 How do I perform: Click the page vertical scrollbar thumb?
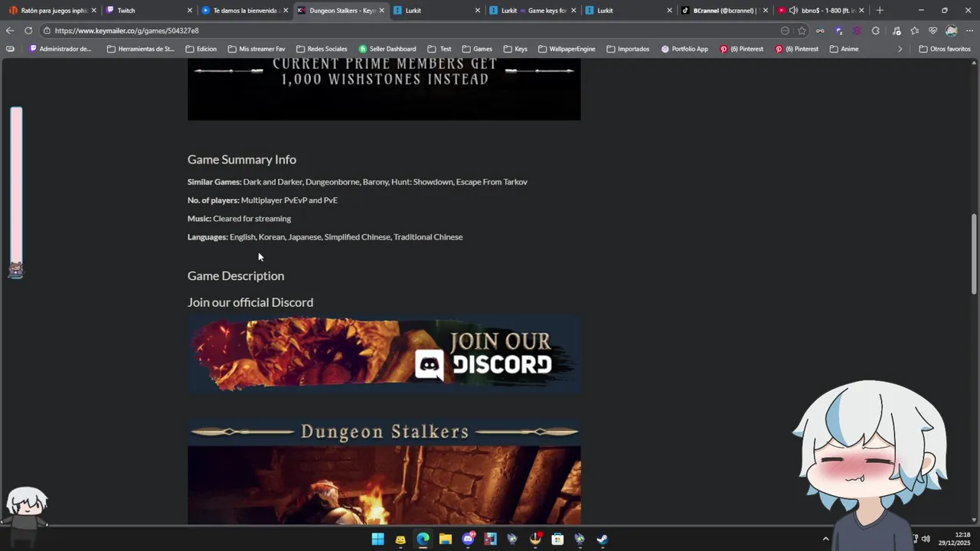(974, 253)
